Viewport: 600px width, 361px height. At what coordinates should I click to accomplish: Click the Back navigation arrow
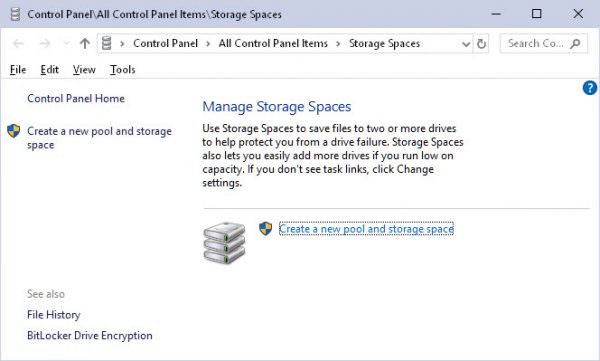18,43
